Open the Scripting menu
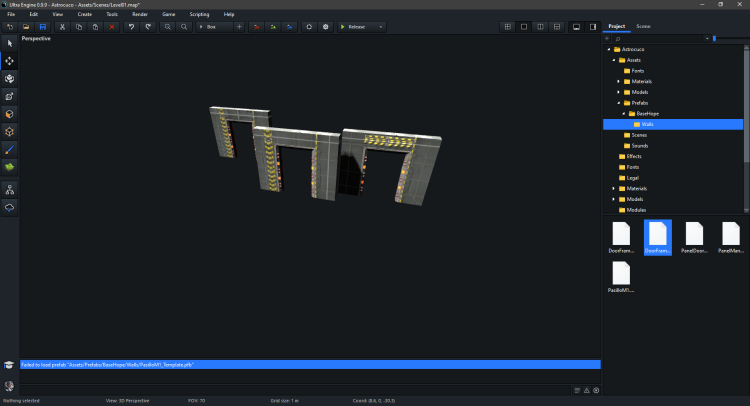 click(x=199, y=14)
